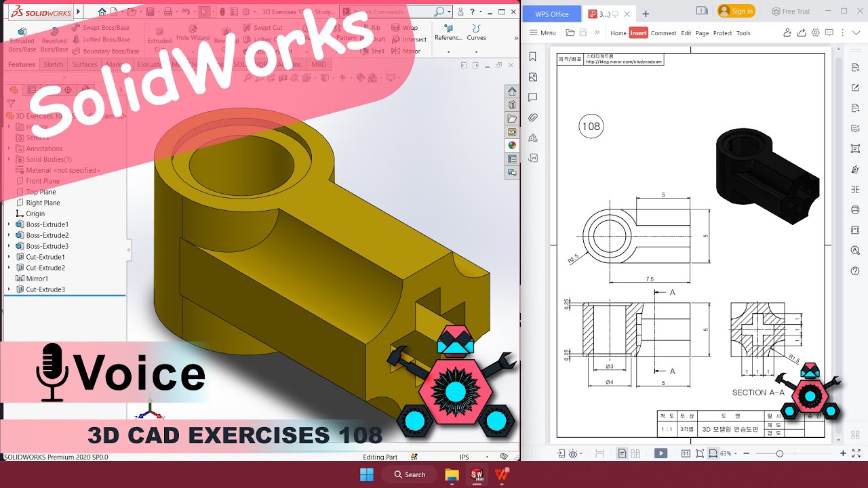The width and height of the screenshot is (868, 488).
Task: Expand Boss-Extrude2 in feature tree
Action: [9, 235]
